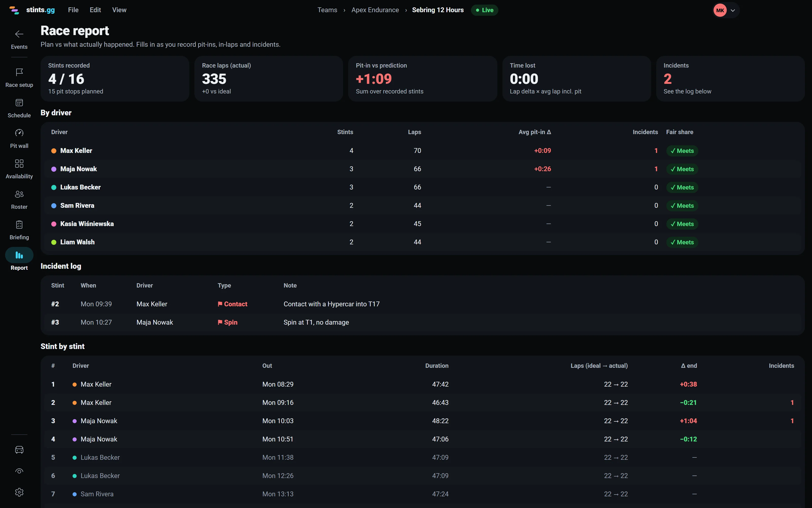The width and height of the screenshot is (812, 508).
Task: Open the Briefing clipboard icon
Action: (19, 225)
